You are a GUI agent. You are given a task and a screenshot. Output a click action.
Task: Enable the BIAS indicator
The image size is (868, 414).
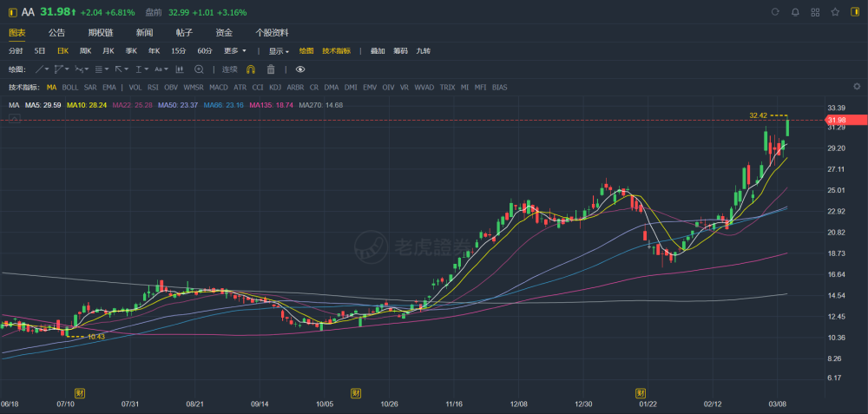point(499,88)
